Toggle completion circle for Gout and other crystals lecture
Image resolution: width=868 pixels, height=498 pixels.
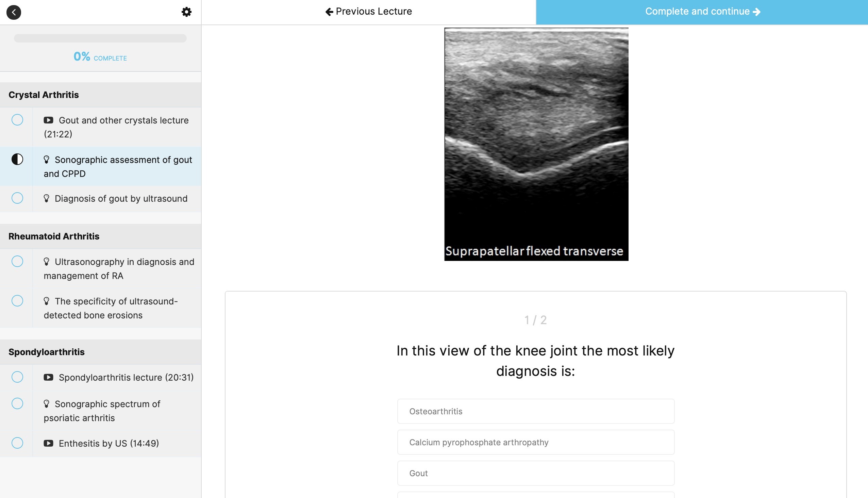(x=17, y=120)
